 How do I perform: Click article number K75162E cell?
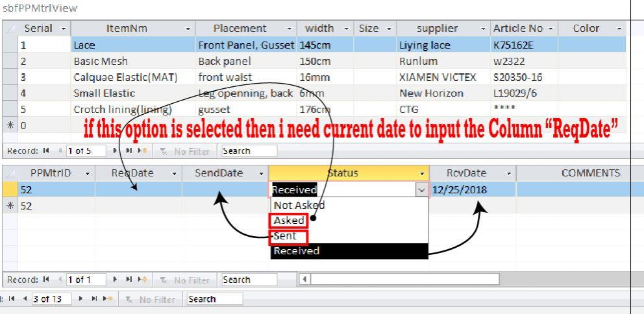[524, 45]
